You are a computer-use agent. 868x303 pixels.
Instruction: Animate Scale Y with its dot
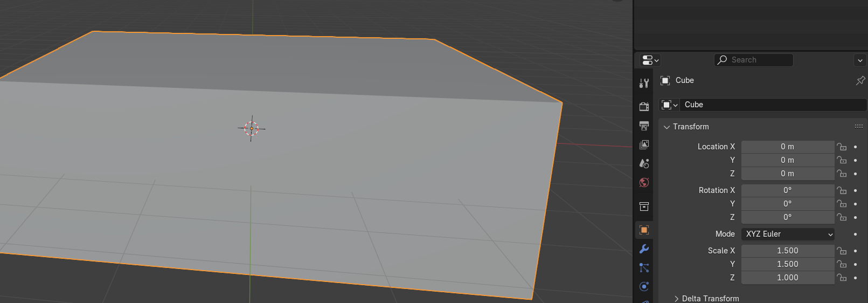coord(855,264)
